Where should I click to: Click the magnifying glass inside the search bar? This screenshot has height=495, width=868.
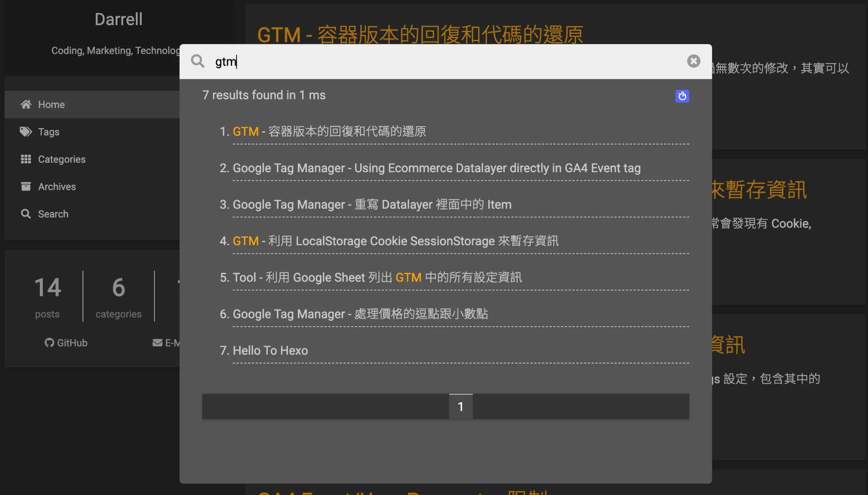(198, 61)
